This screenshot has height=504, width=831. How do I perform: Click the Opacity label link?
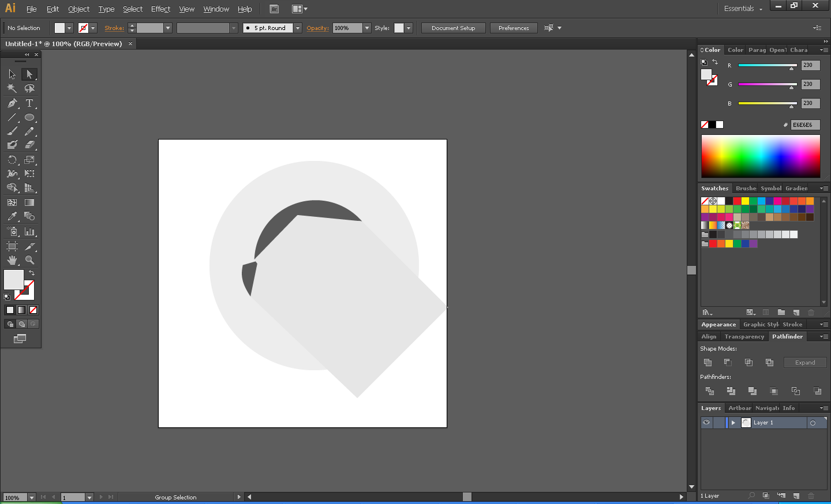click(x=317, y=28)
